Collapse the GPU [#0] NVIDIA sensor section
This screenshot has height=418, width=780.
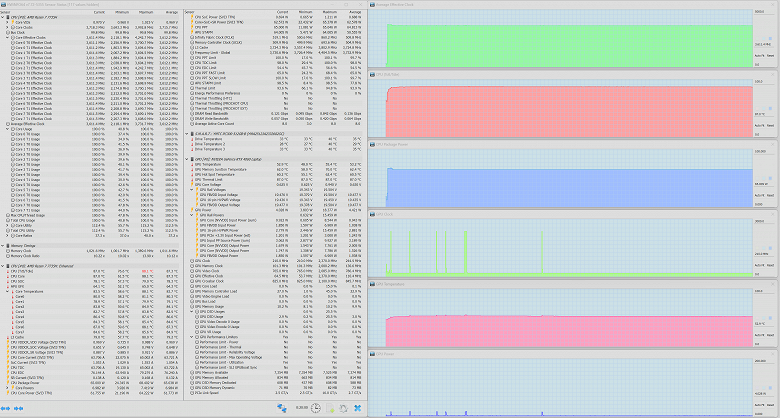point(187,159)
